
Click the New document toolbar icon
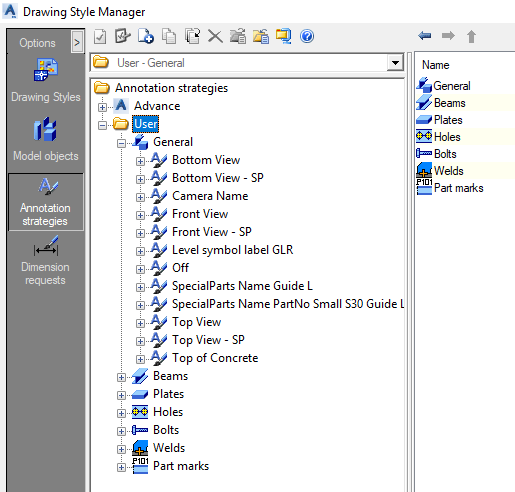point(146,36)
